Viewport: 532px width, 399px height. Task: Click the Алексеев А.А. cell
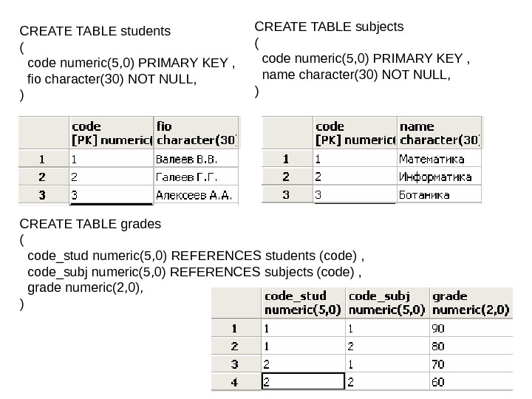pos(196,195)
